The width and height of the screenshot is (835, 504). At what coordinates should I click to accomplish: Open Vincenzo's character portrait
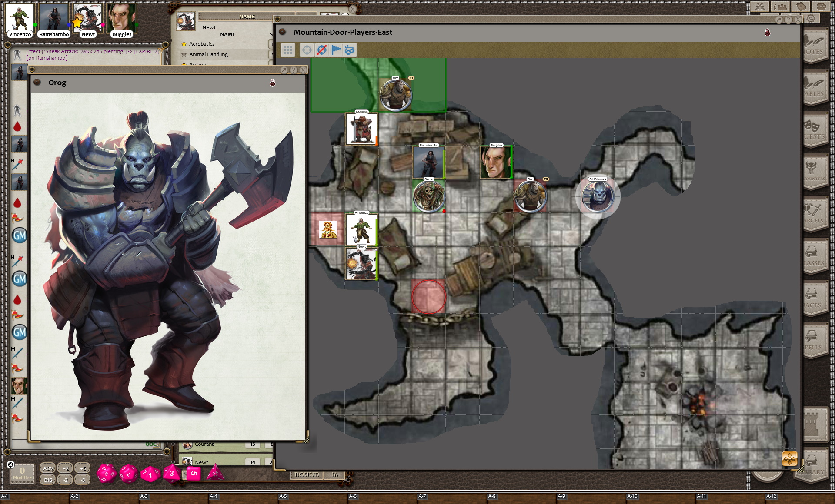20,18
